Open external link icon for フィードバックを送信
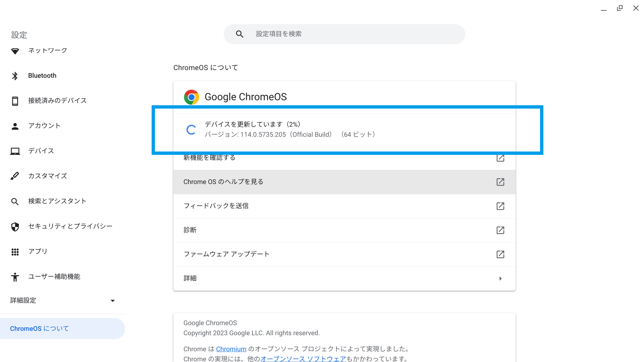644x362 pixels. [x=500, y=206]
